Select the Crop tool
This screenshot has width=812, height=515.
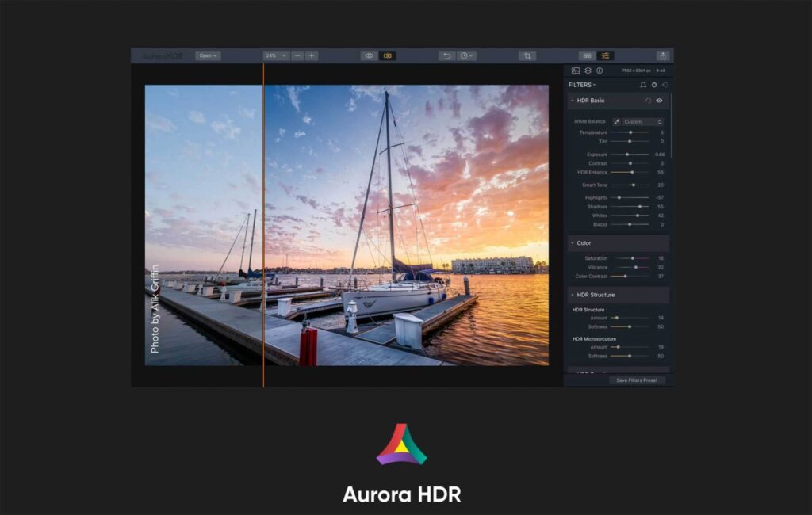tap(527, 55)
